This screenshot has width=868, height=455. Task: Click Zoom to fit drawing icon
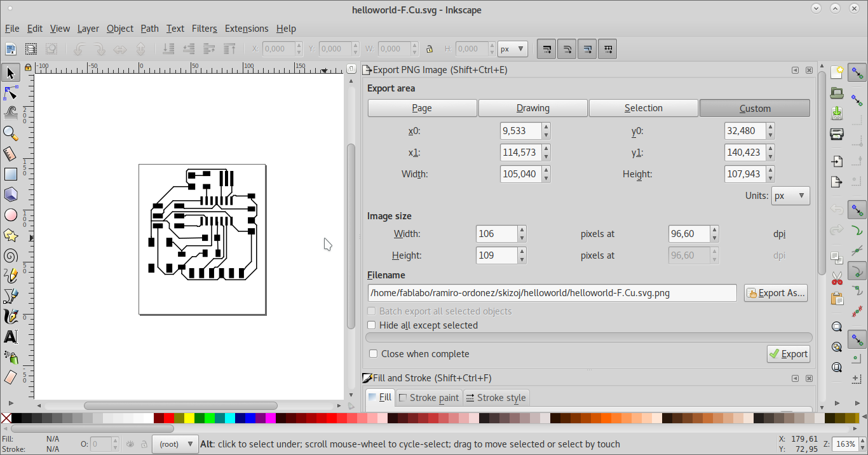[x=837, y=347]
